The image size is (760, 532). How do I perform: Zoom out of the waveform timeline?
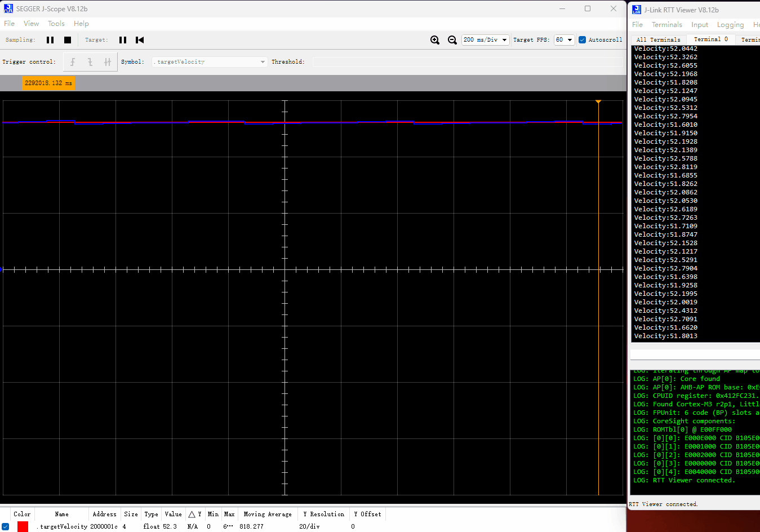pos(452,39)
